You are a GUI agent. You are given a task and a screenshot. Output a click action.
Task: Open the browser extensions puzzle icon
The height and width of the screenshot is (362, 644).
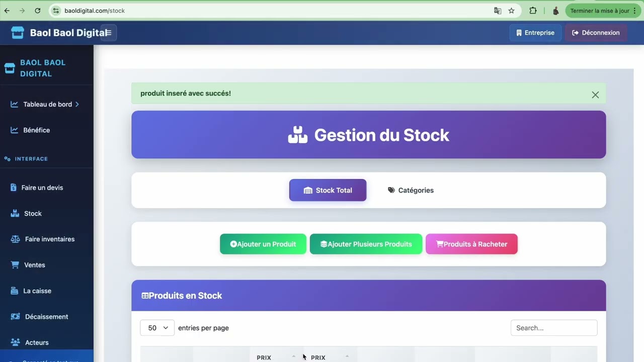pos(533,11)
